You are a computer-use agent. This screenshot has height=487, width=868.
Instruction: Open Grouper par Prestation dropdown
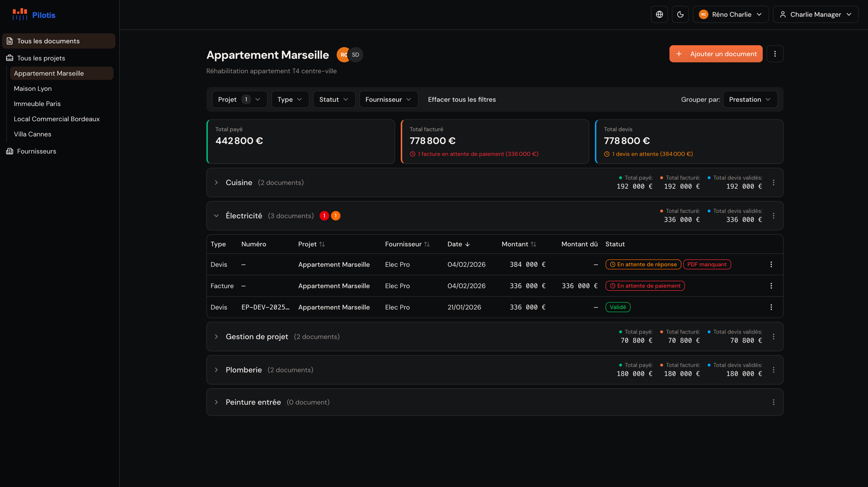(x=750, y=99)
